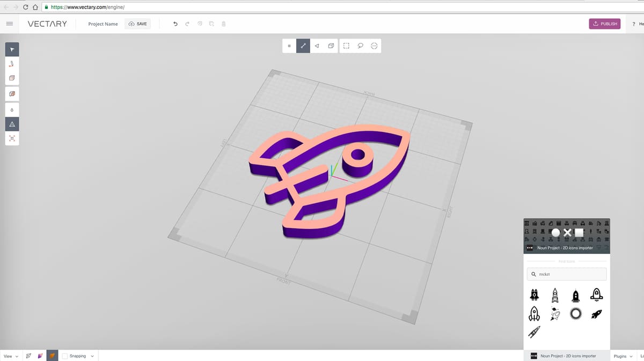Click the undo arrow icon
644x361 pixels.
tap(175, 24)
